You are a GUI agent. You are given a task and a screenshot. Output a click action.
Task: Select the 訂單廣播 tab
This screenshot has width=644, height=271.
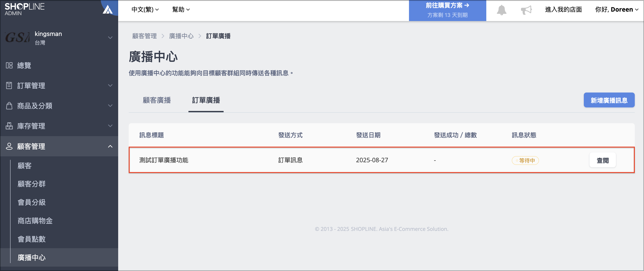click(206, 100)
